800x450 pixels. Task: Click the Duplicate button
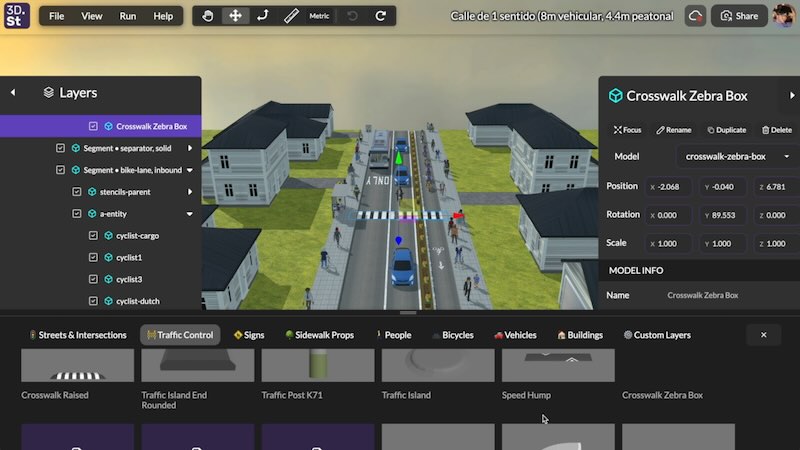pyautogui.click(x=727, y=130)
